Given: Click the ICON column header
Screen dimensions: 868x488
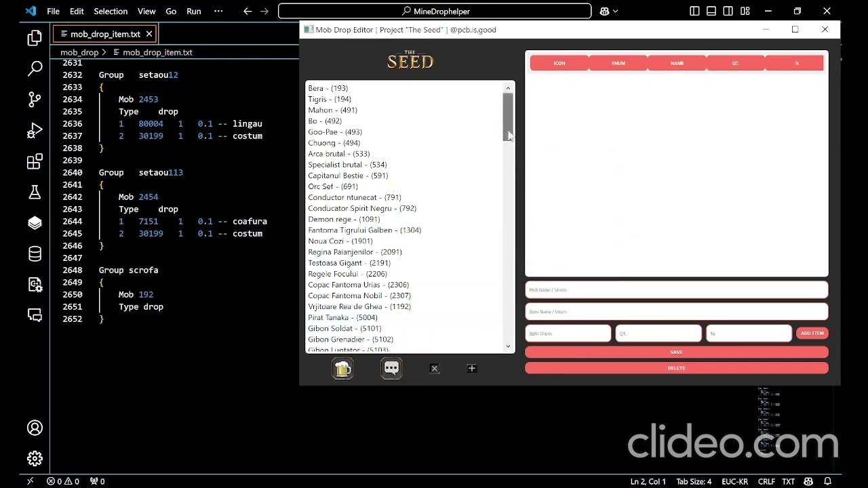Looking at the screenshot, I should click(x=559, y=63).
